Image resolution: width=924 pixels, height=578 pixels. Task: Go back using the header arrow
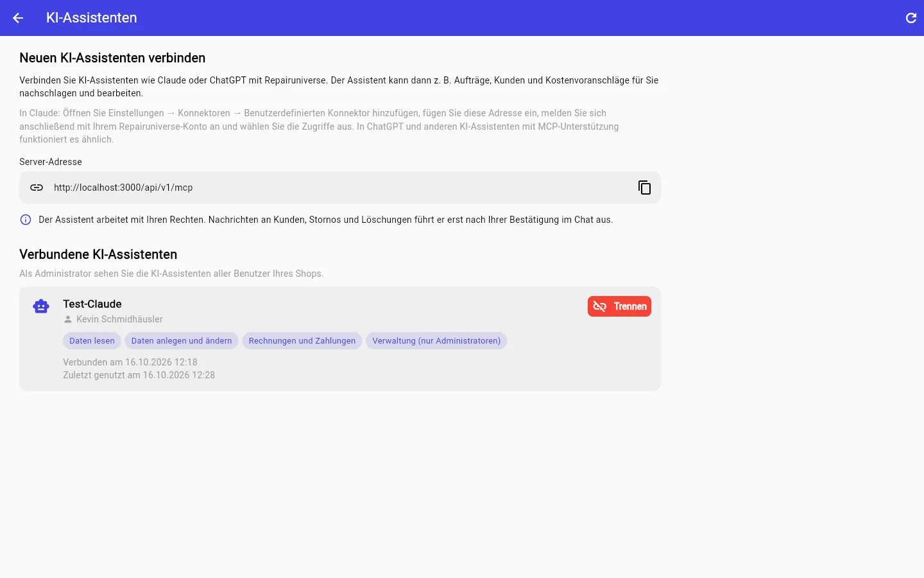pyautogui.click(x=18, y=18)
